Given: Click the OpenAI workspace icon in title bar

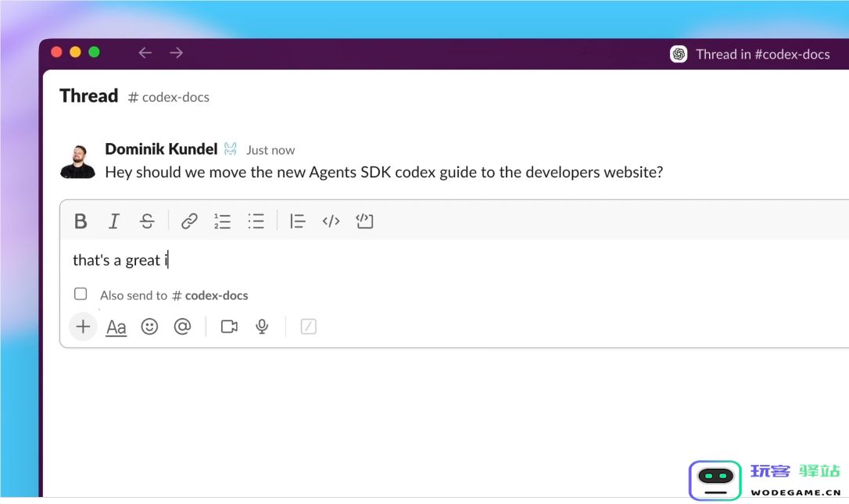Looking at the screenshot, I should click(679, 54).
